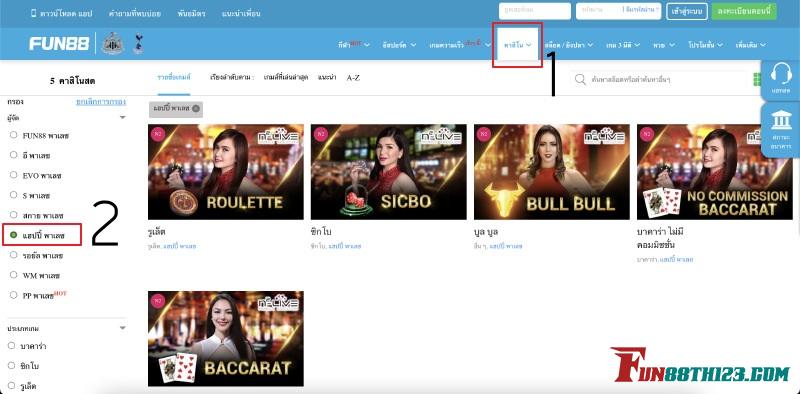Click the magnifier search icon
The image size is (800, 394).
(580, 79)
